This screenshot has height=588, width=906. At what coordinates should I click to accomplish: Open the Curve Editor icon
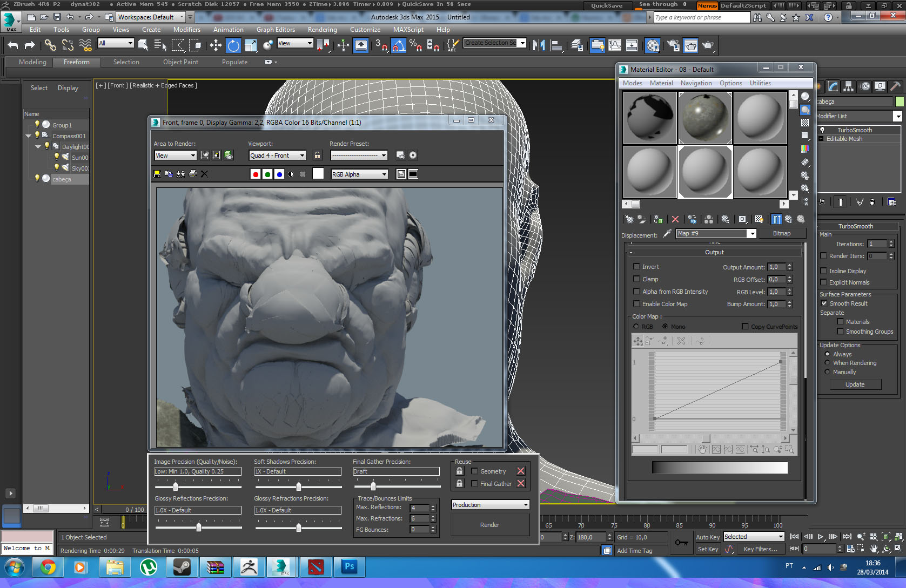(615, 45)
